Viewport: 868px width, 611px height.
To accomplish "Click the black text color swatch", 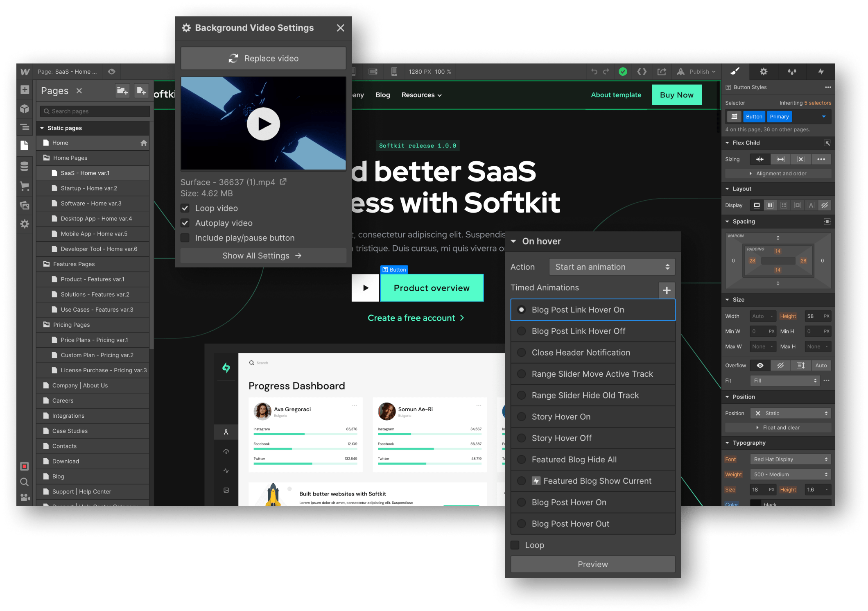I will (x=755, y=504).
